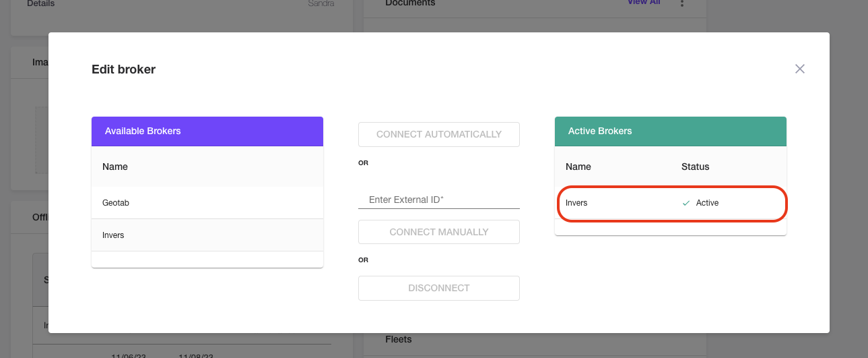Select Invers in Available Brokers list
Viewport: 868px width, 358px height.
tap(207, 235)
